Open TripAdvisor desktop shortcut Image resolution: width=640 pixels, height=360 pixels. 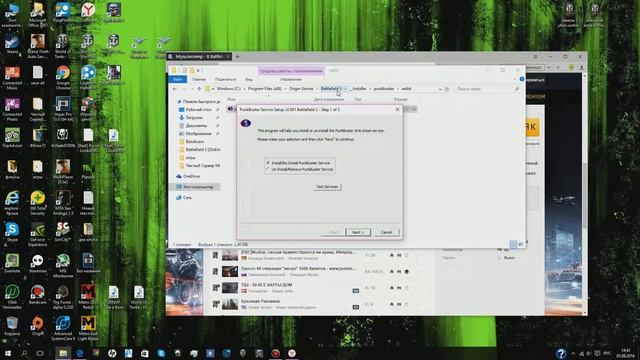(12, 138)
